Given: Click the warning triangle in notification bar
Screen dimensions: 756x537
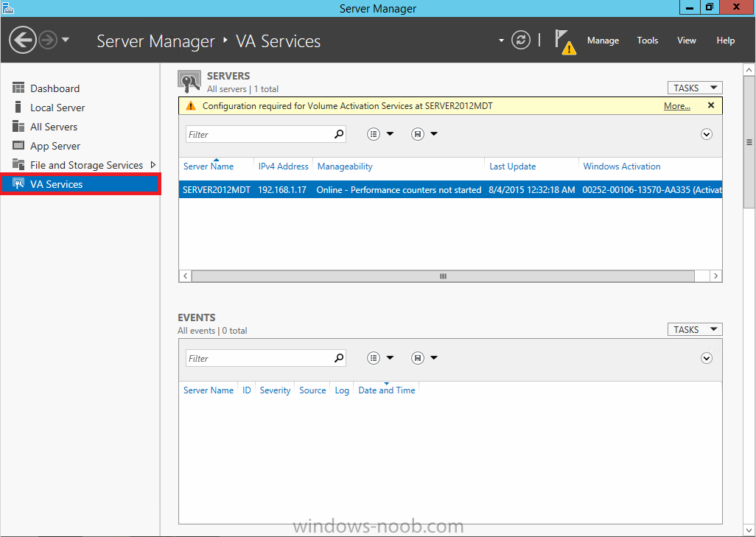Looking at the screenshot, I should [191, 105].
